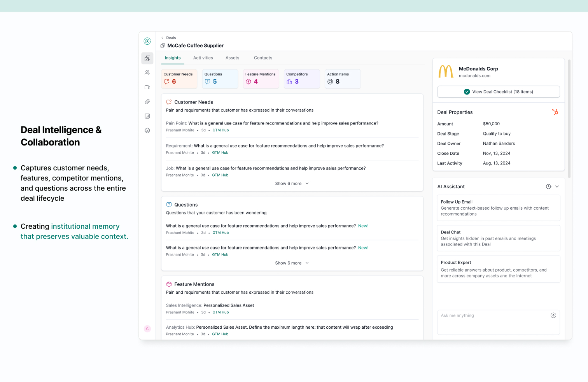Click the HubSpot icon in Deal Properties
The width and height of the screenshot is (588, 382).
(x=555, y=112)
